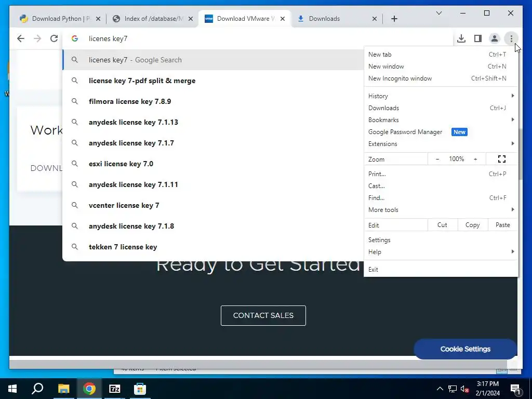Open 7-Zip from the taskbar
The image size is (532, 399).
click(x=115, y=389)
